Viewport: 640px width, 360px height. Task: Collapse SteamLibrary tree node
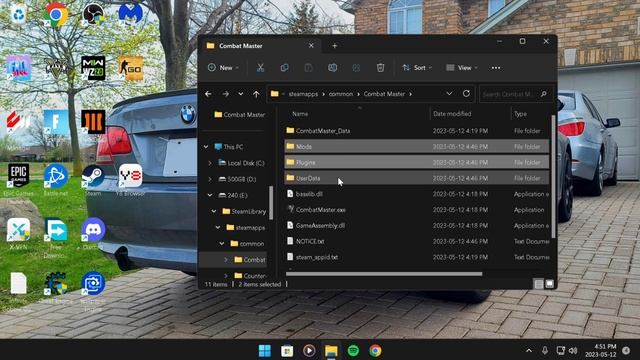point(214,211)
